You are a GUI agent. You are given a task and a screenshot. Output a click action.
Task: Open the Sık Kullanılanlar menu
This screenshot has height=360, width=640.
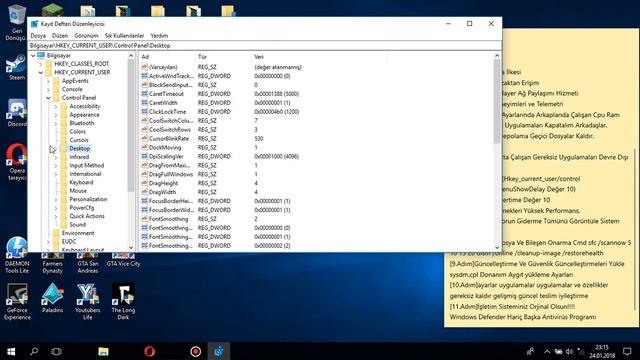(124, 36)
